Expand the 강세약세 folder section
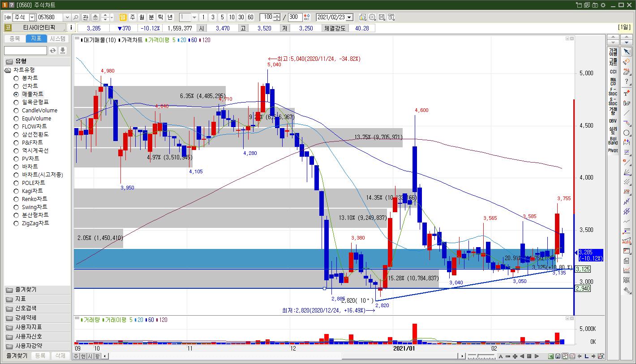This screenshot has height=364, width=636. pos(37,318)
